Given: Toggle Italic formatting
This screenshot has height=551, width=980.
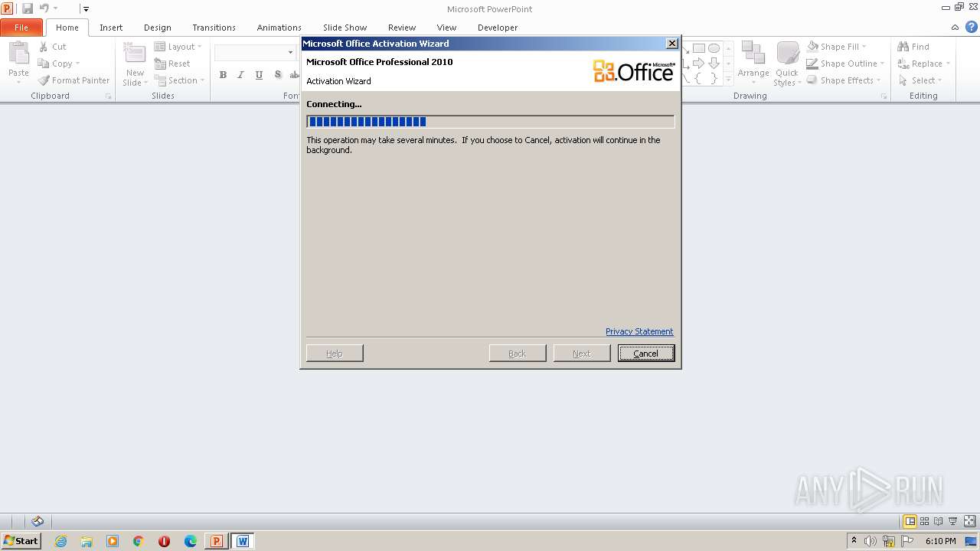Looking at the screenshot, I should pos(240,74).
